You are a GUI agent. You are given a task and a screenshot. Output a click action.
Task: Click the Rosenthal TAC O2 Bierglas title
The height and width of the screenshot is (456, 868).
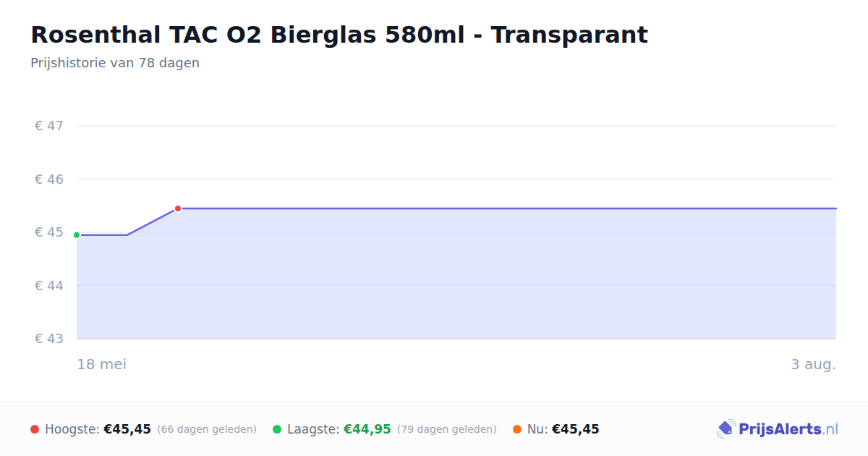(339, 35)
